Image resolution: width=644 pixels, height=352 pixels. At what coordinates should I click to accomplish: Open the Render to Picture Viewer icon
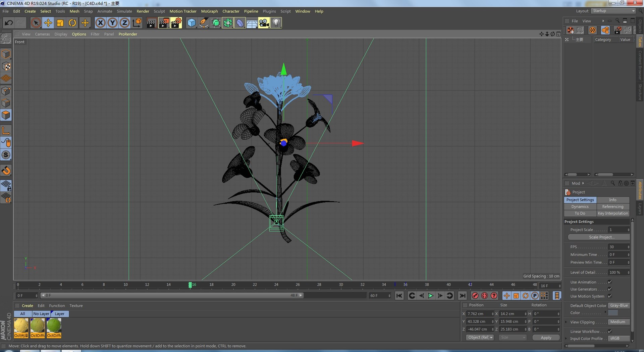[164, 23]
